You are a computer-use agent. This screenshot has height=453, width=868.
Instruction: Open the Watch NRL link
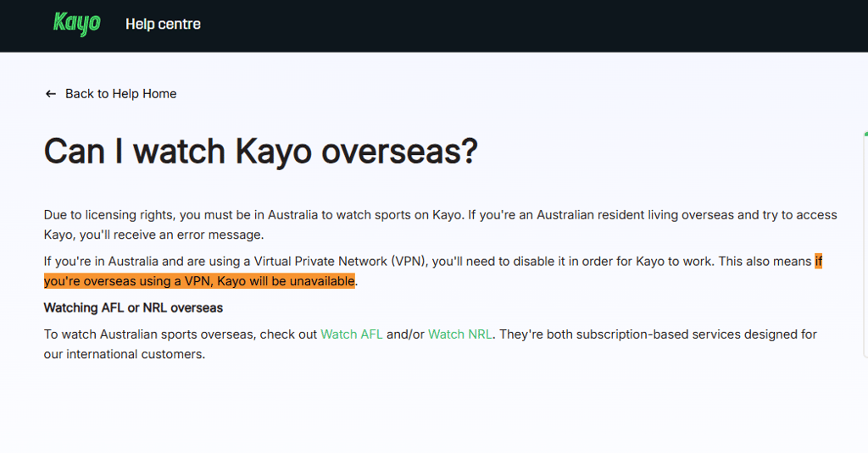(x=460, y=334)
